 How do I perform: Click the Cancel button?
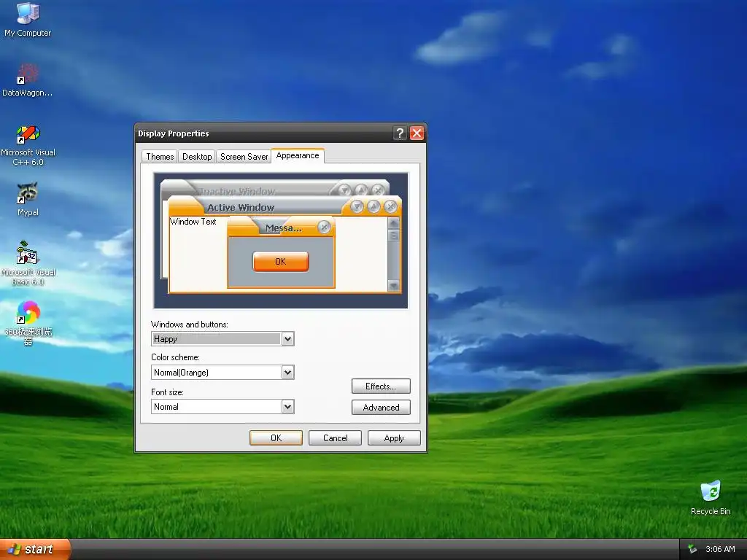pos(335,438)
